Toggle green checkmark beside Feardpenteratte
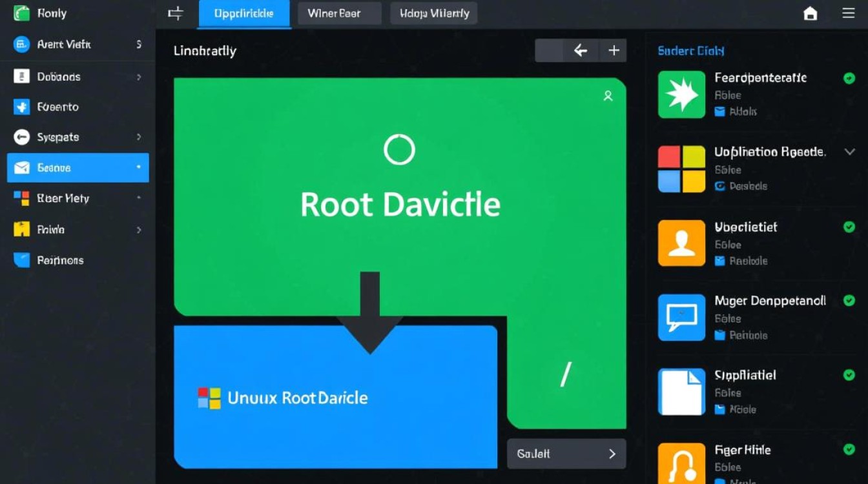Screen dimensions: 868x484 point(849,78)
